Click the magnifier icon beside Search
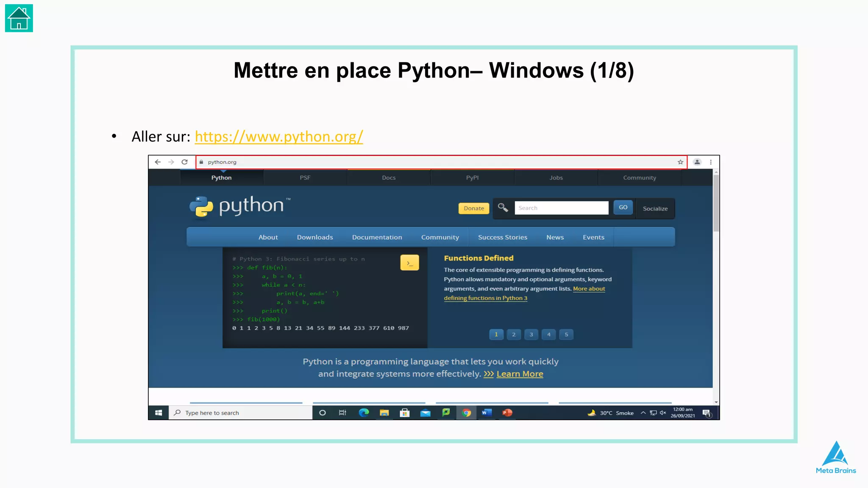 point(503,207)
